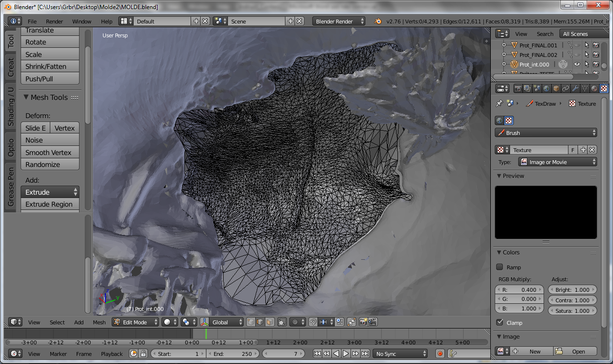Switch to the Grease Pencil tab

click(11, 187)
